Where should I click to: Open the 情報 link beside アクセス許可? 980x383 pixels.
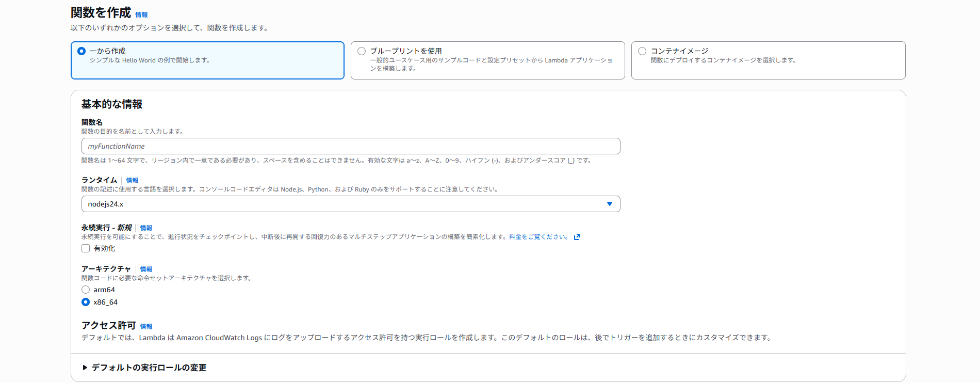[146, 327]
